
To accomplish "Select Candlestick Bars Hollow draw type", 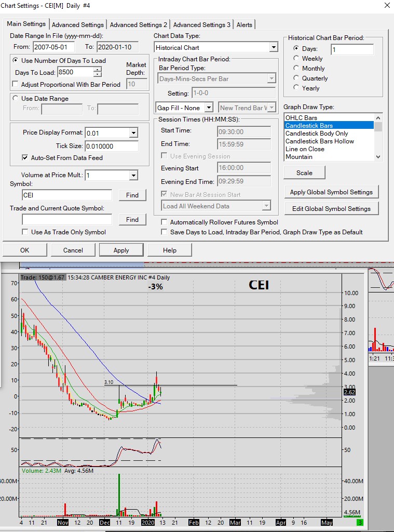I will point(329,141).
